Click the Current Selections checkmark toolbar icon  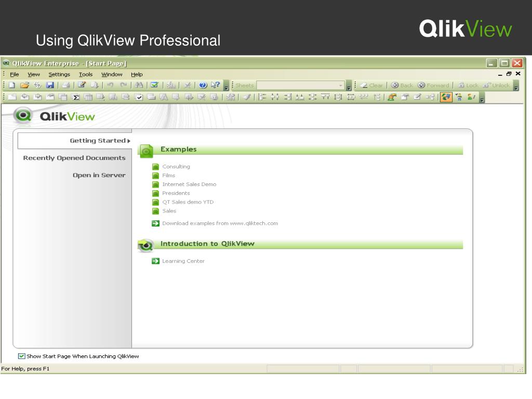point(154,85)
